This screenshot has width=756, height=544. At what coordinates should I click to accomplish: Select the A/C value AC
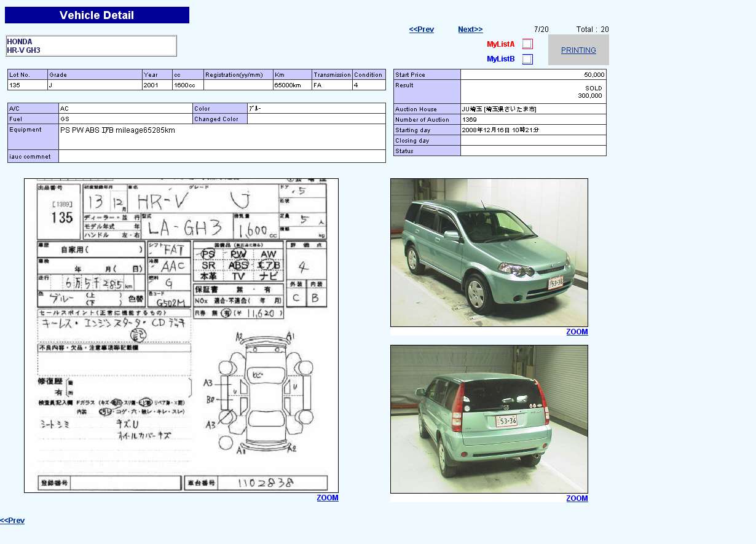pyautogui.click(x=125, y=109)
